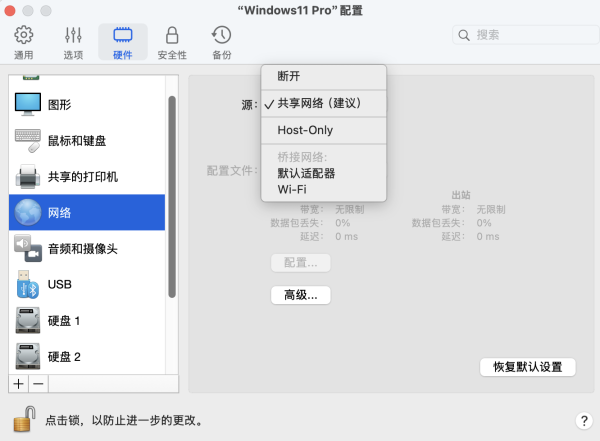Image resolution: width=600 pixels, height=441 pixels.
Task: Select 默认适配器 under bridged network
Action: [x=306, y=173]
